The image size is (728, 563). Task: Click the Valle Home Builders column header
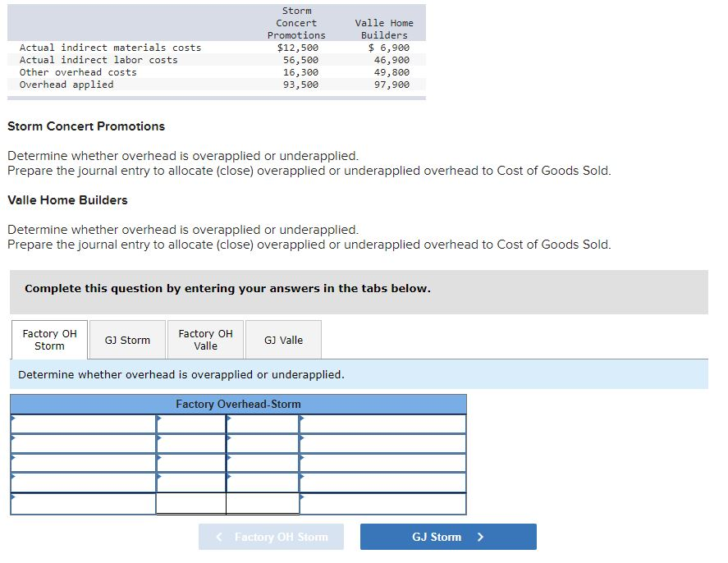pyautogui.click(x=384, y=29)
